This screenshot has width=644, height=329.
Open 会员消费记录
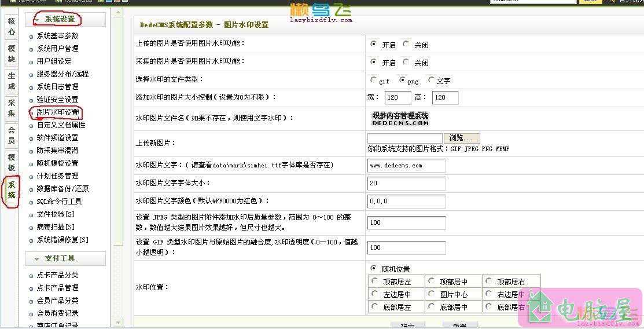57,313
